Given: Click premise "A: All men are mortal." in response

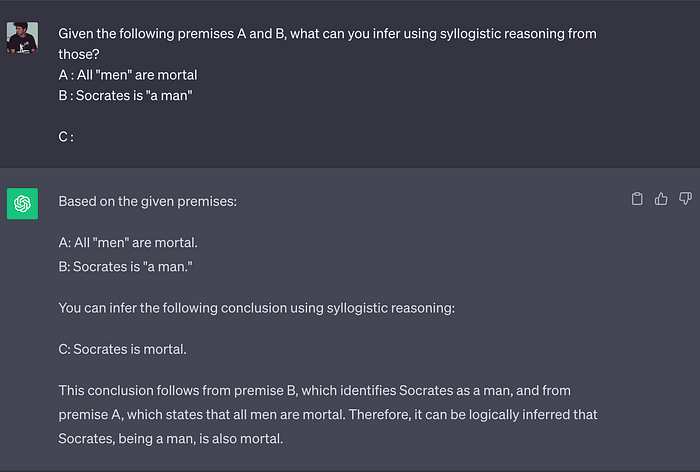Looking at the screenshot, I should pos(128,242).
